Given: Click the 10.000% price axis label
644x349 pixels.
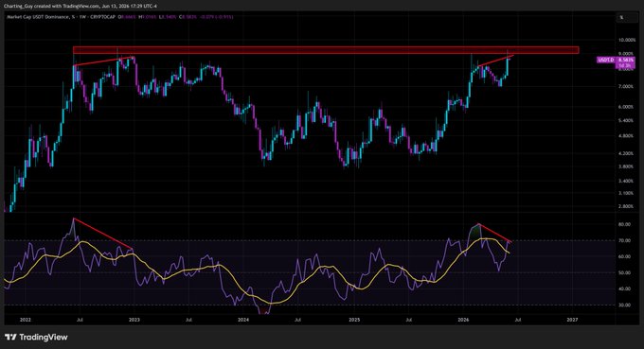Looking at the screenshot, I should click(x=626, y=40).
